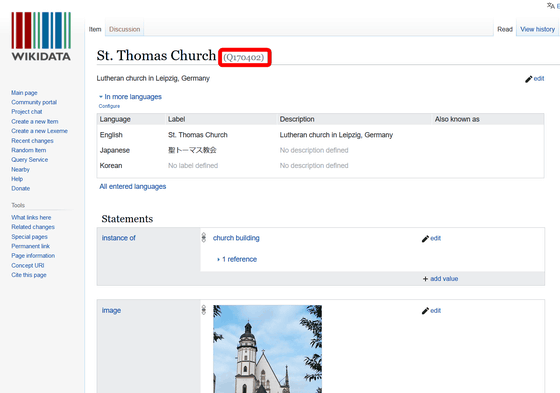The image size is (560, 393).
Task: Open the Nearby link
Action: (20, 169)
